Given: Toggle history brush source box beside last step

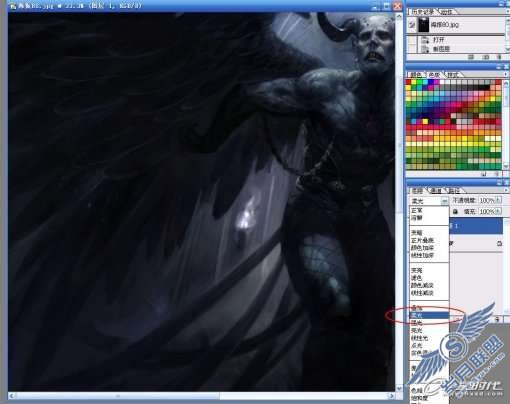Looking at the screenshot, I should click(x=412, y=49).
